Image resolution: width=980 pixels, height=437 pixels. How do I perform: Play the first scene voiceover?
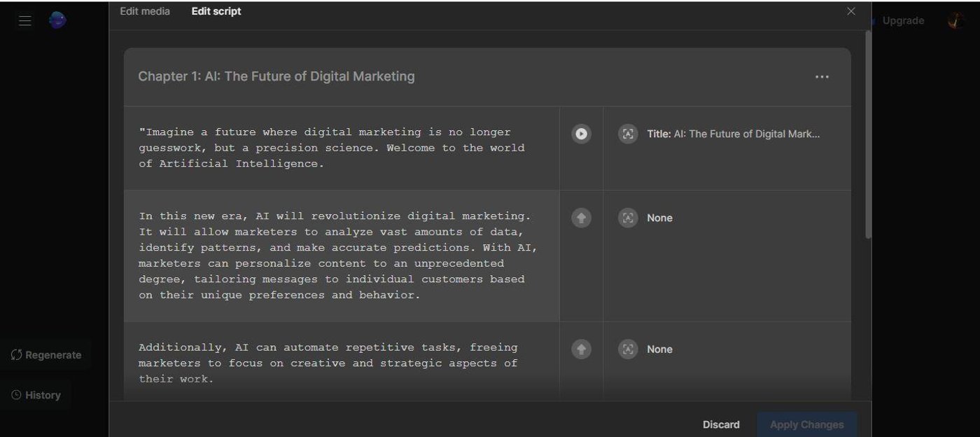(x=581, y=134)
